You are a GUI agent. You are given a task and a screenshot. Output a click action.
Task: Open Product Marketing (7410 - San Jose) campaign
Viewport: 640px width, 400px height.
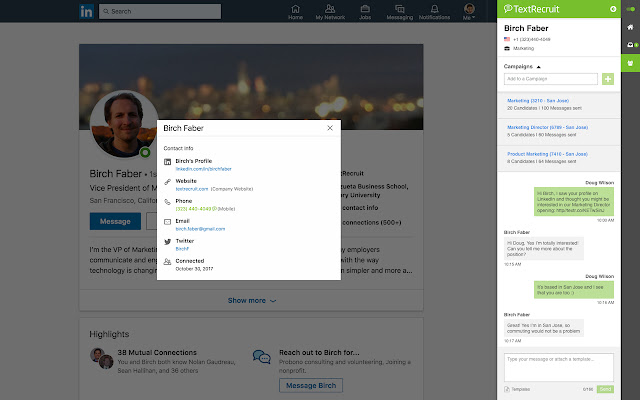[547, 154]
